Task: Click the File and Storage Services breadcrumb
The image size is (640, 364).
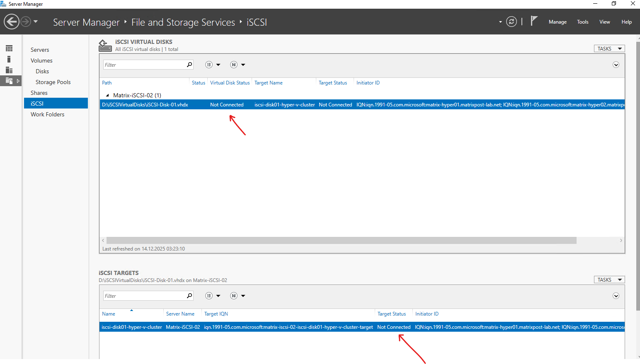Action: [x=183, y=22]
